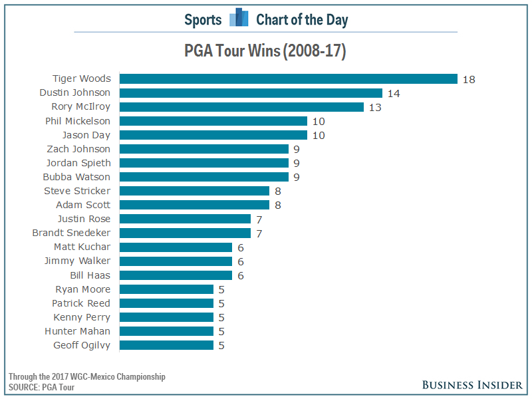This screenshot has height=399, width=532.
Task: Click the Zach Johnson name label
Action: pyautogui.click(x=78, y=149)
